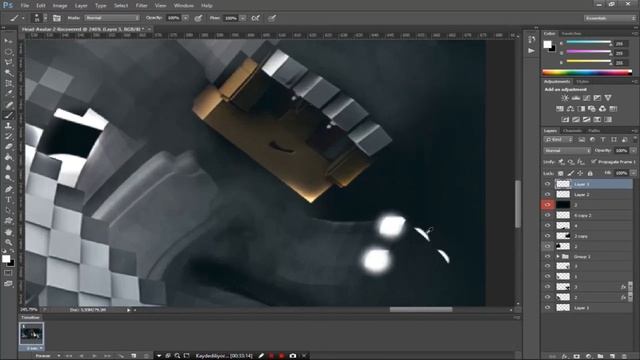Open the File menu
The width and height of the screenshot is (640, 360).
pos(25,6)
